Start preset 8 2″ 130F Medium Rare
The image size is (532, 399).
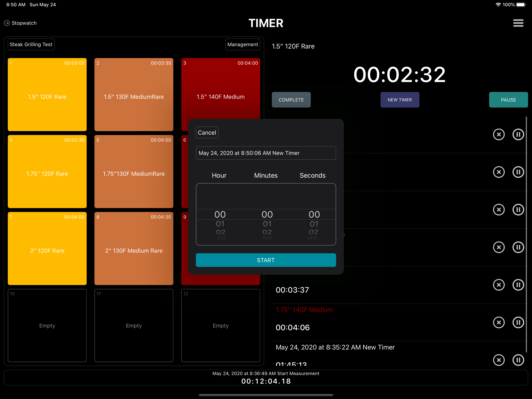point(134,248)
